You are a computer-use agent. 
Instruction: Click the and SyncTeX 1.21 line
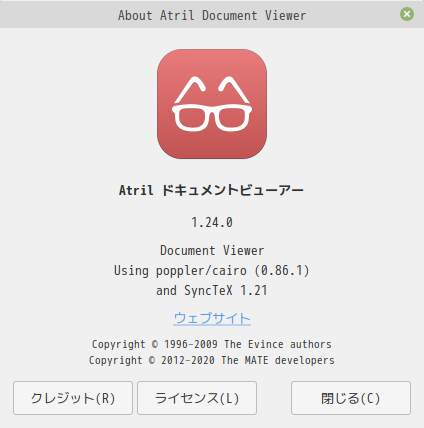212,290
